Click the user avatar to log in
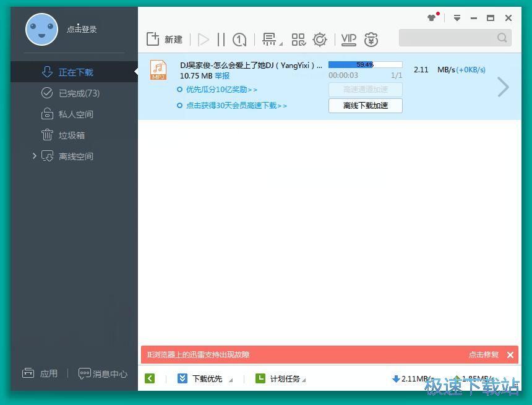This screenshot has height=405, width=532. (x=41, y=30)
